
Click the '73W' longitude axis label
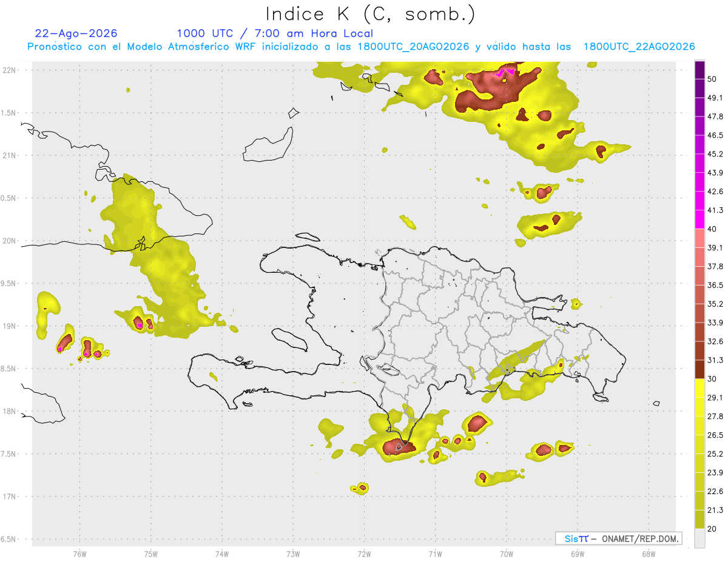tap(293, 554)
